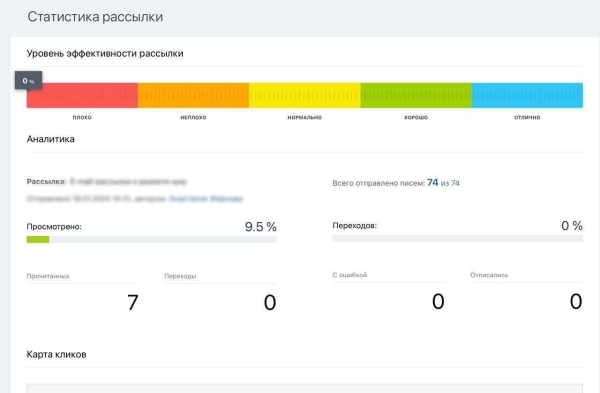The image size is (600, 393).
Task: Click the 9.5 % viewed value
Action: 261,227
